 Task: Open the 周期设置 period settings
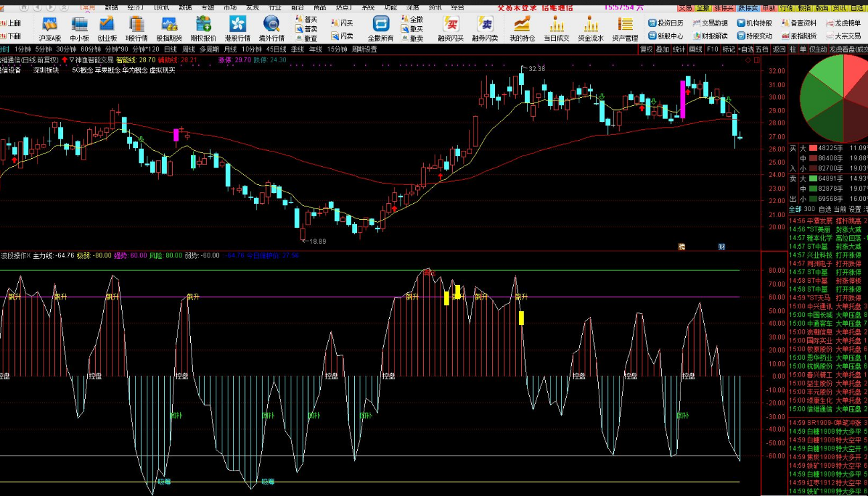click(364, 50)
